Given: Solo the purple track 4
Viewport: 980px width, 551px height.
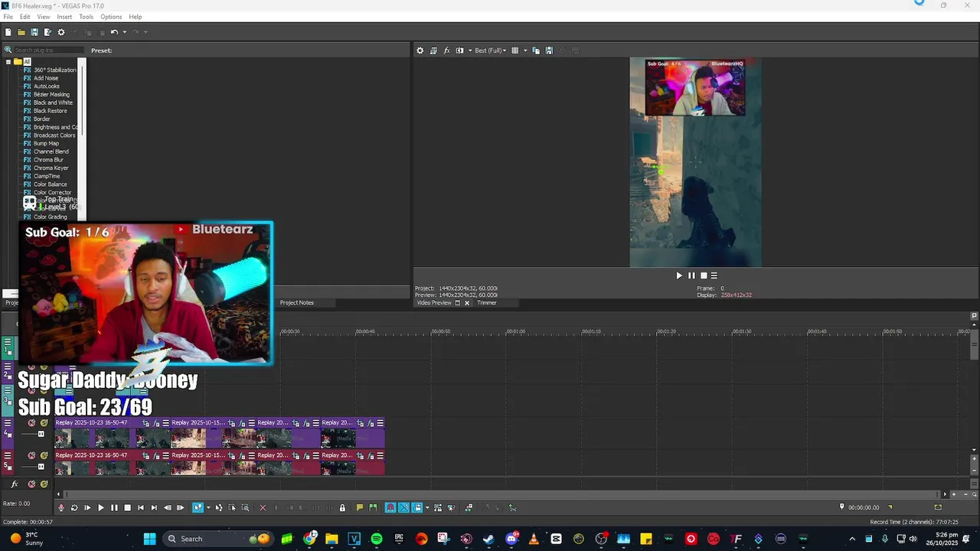Looking at the screenshot, I should [44, 422].
